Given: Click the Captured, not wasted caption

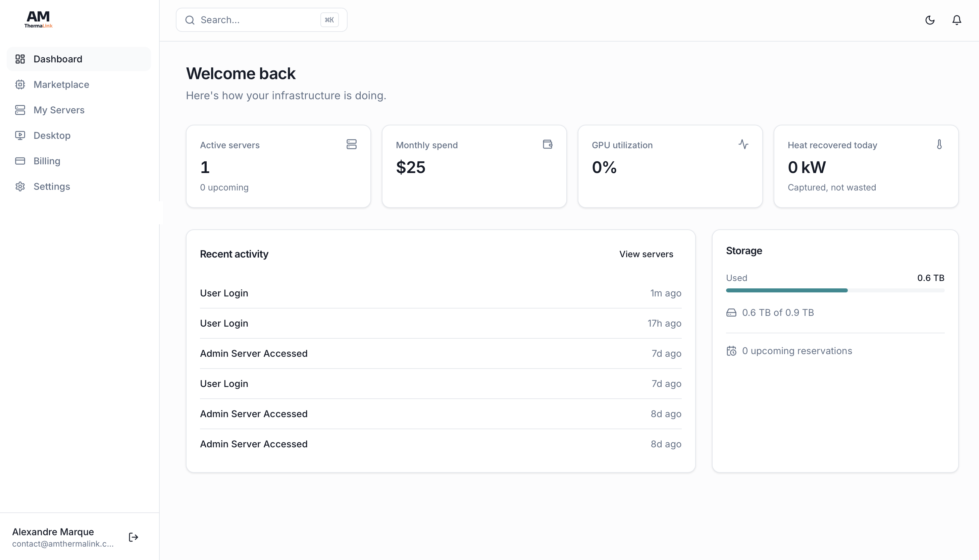Looking at the screenshot, I should click(832, 187).
